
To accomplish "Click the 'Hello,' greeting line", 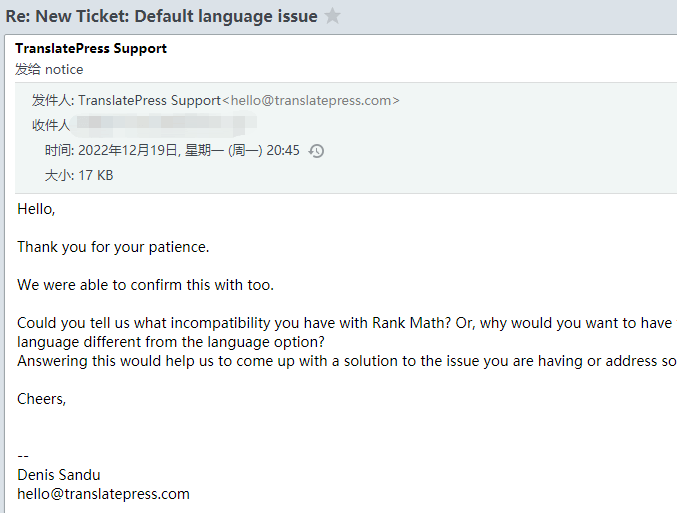I will (36, 209).
